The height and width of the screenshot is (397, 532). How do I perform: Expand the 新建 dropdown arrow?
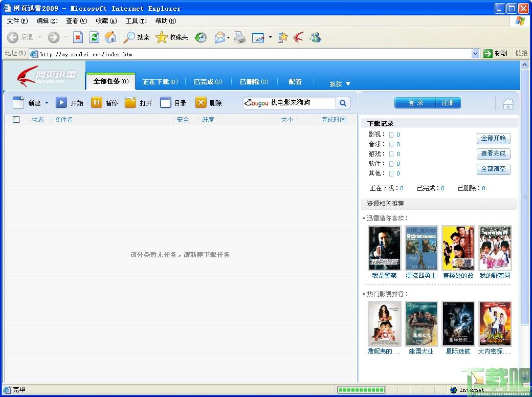click(47, 103)
